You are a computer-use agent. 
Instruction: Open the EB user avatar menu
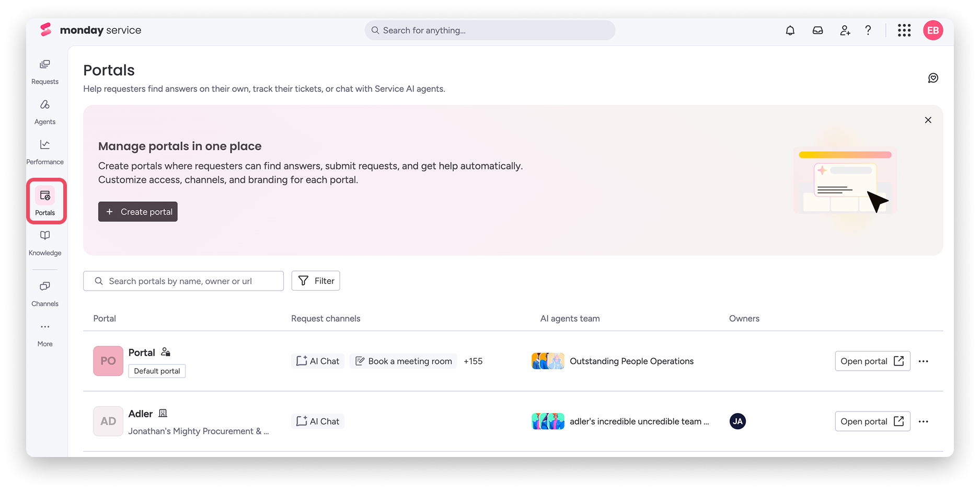(x=933, y=30)
